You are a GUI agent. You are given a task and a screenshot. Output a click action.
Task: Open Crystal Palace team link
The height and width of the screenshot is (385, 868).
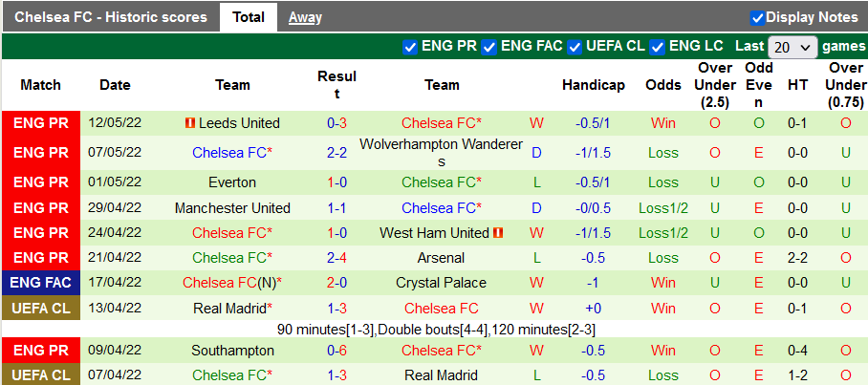click(441, 283)
